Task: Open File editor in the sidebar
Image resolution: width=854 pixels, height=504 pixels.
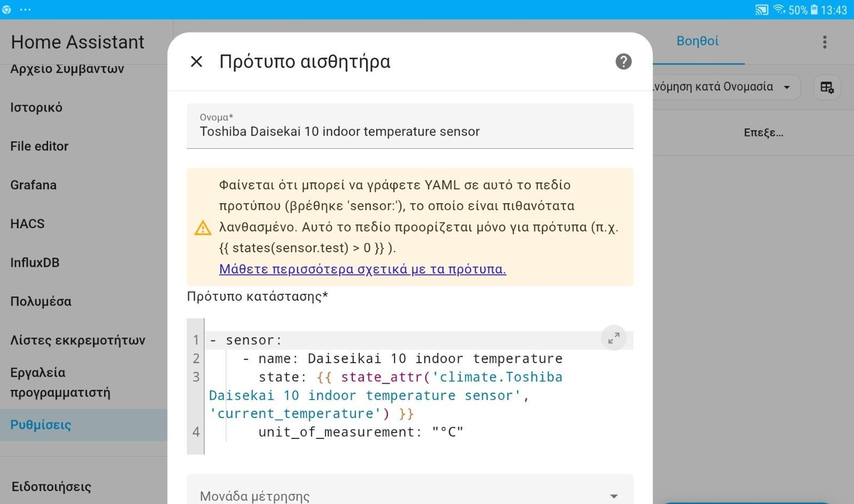Action: [39, 146]
